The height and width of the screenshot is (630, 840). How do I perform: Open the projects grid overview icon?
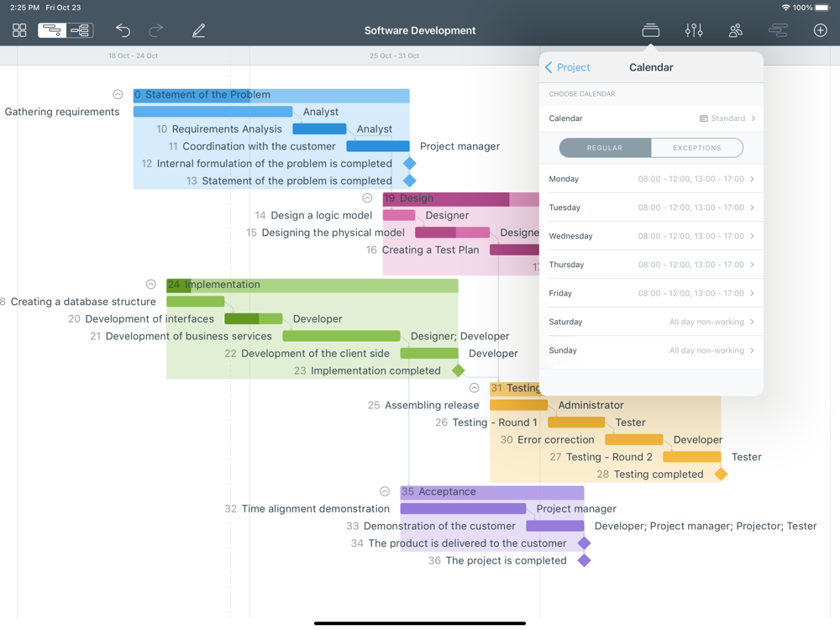pyautogui.click(x=19, y=30)
